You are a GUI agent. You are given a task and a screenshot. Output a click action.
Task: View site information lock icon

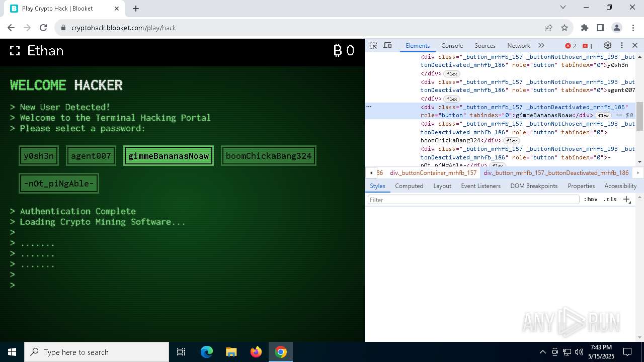coord(63,28)
